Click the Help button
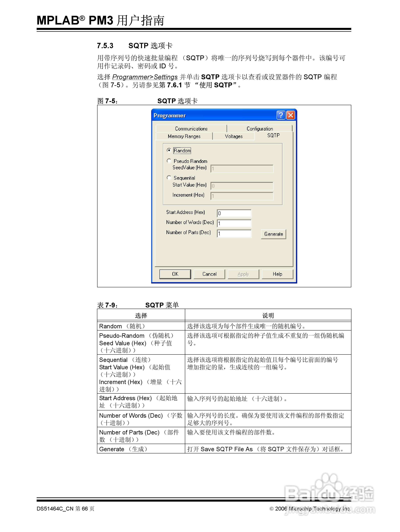This screenshot has height=532, width=400. [x=277, y=274]
